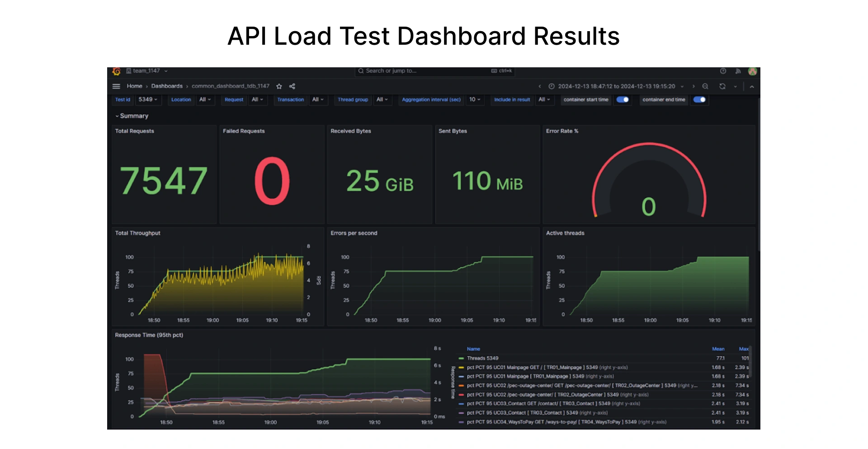Sort legend by Mean column header
Image resolution: width=868 pixels, height=449 pixels.
pyautogui.click(x=718, y=349)
